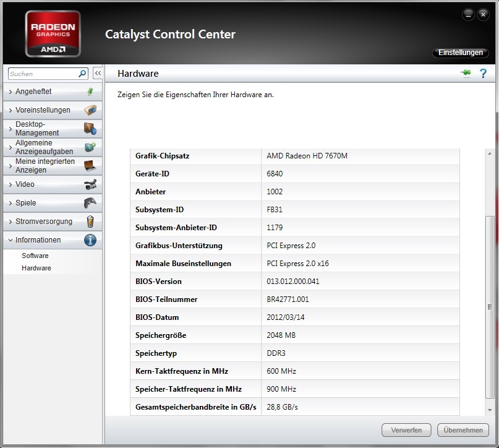This screenshot has width=499, height=448.
Task: Expand Meine integrierten Anzeigen section
Action: coord(53,166)
